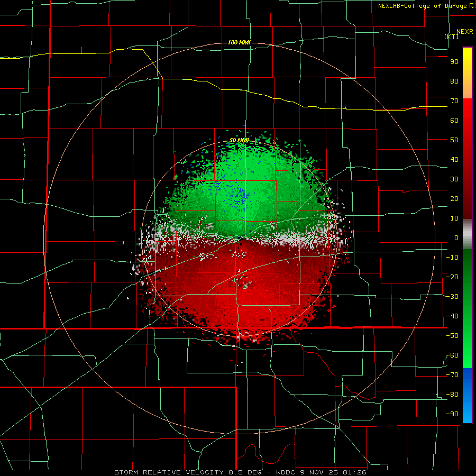Click the 50 NMI range ring label
476x476 pixels.
pos(239,140)
